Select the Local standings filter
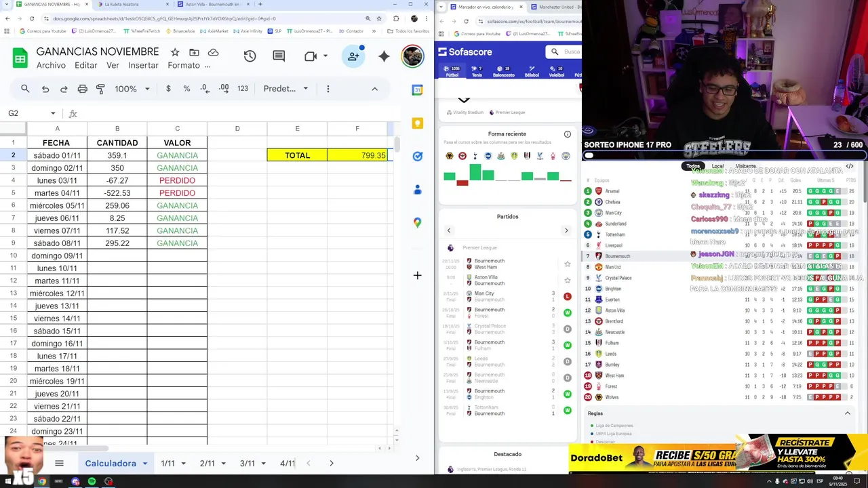The image size is (868, 488). 717,166
